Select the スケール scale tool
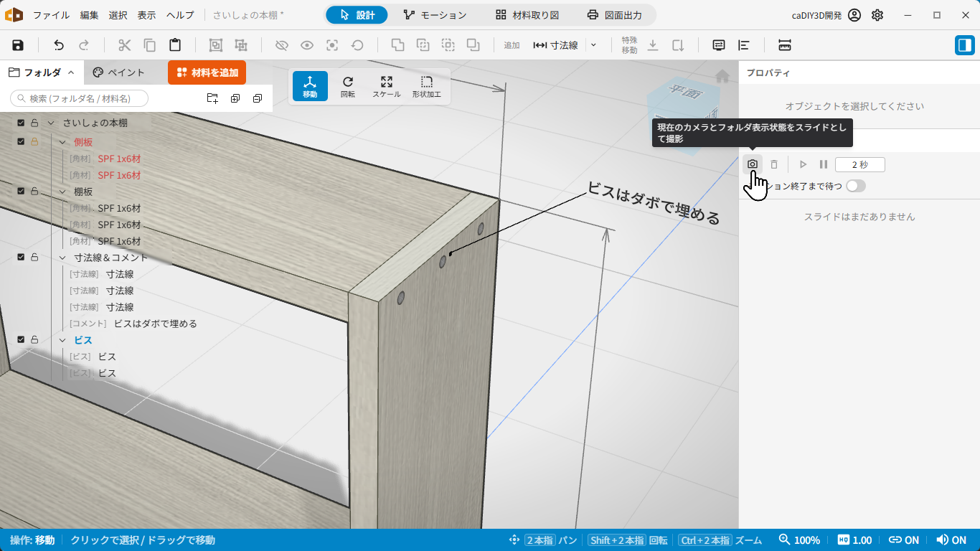 387,86
